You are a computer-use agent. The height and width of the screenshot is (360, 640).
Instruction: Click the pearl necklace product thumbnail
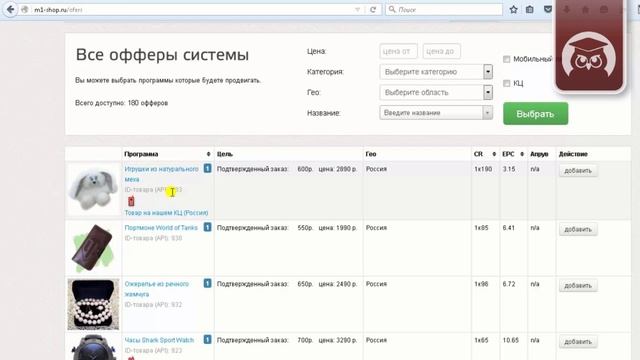click(x=93, y=304)
